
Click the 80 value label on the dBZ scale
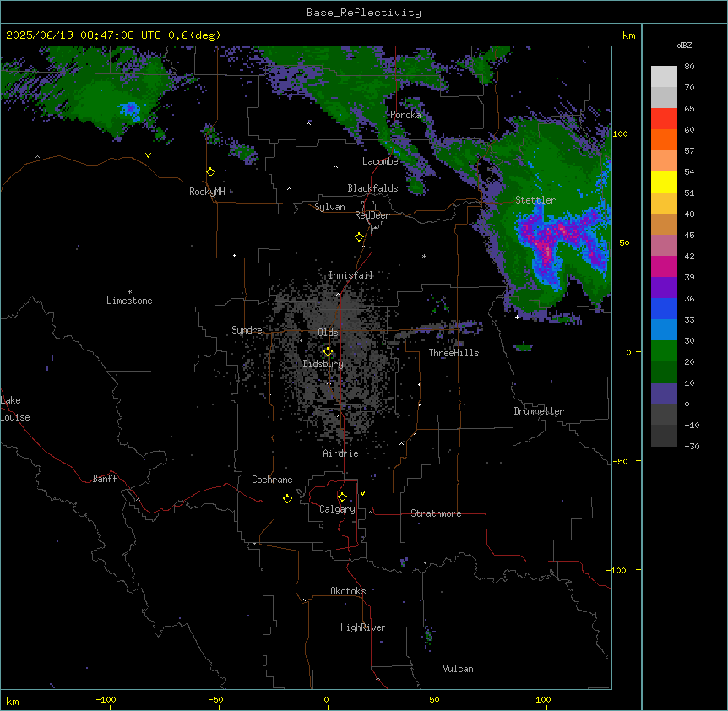click(x=689, y=67)
